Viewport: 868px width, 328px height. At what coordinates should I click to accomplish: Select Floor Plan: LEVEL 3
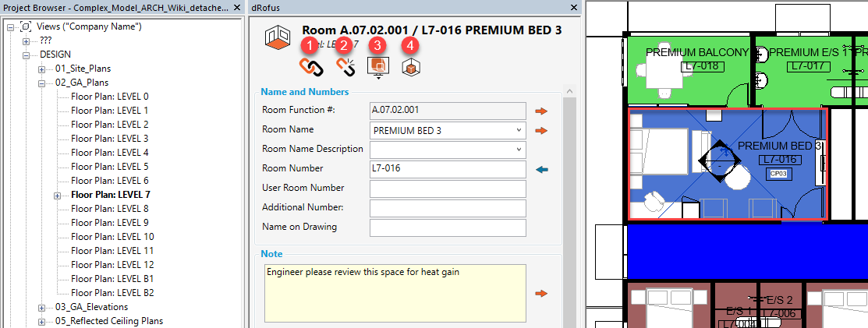(x=110, y=138)
